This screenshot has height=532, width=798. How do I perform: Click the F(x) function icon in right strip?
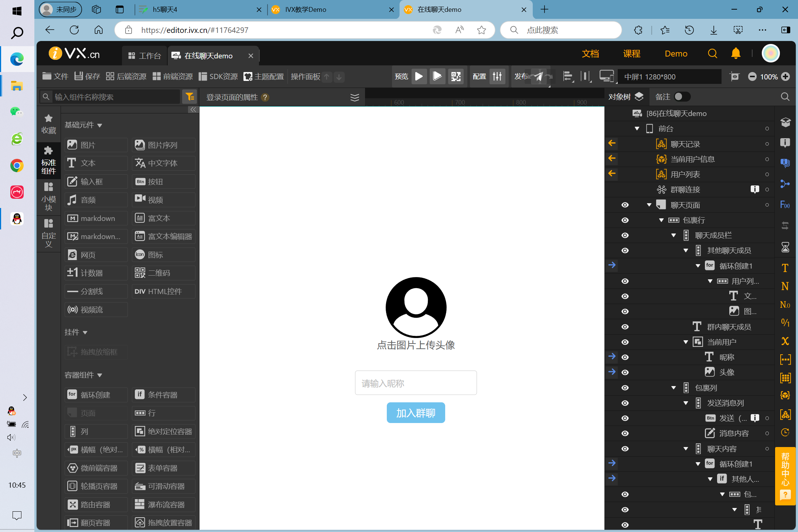click(785, 205)
